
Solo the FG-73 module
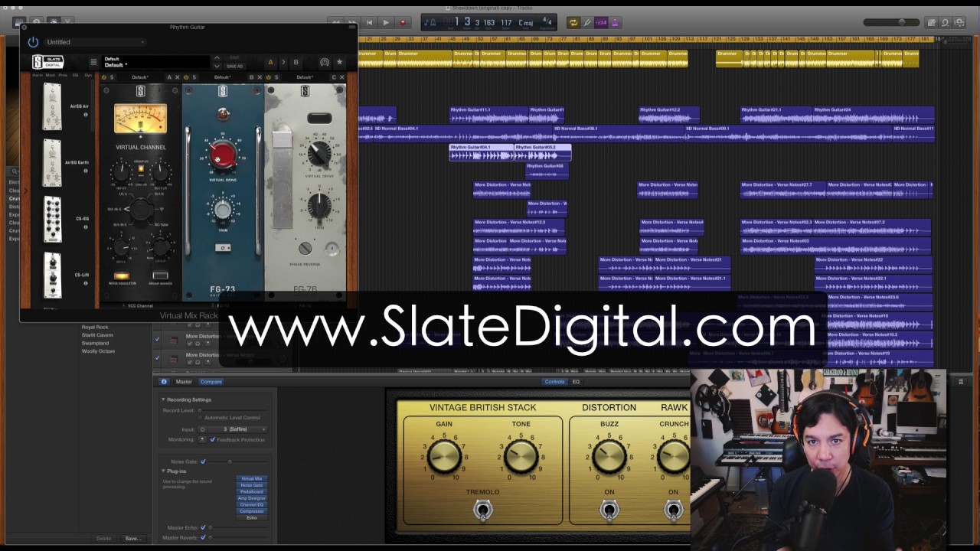coord(194,77)
